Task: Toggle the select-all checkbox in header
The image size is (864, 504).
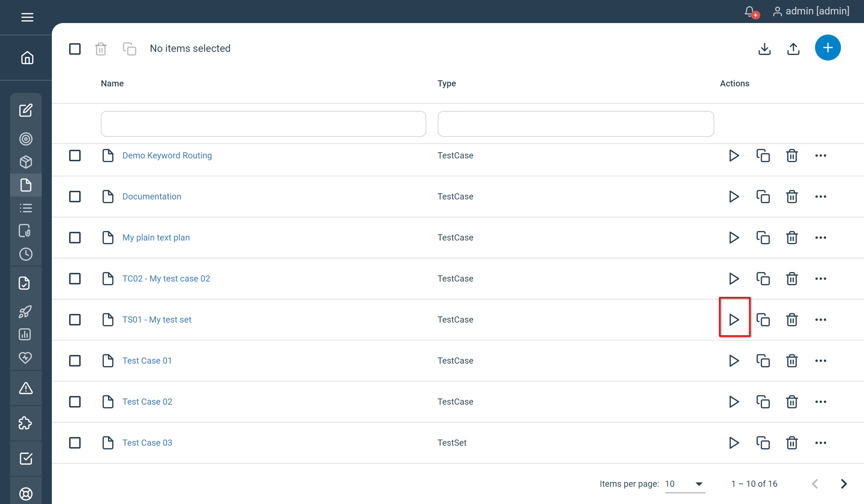Action: coord(75,49)
